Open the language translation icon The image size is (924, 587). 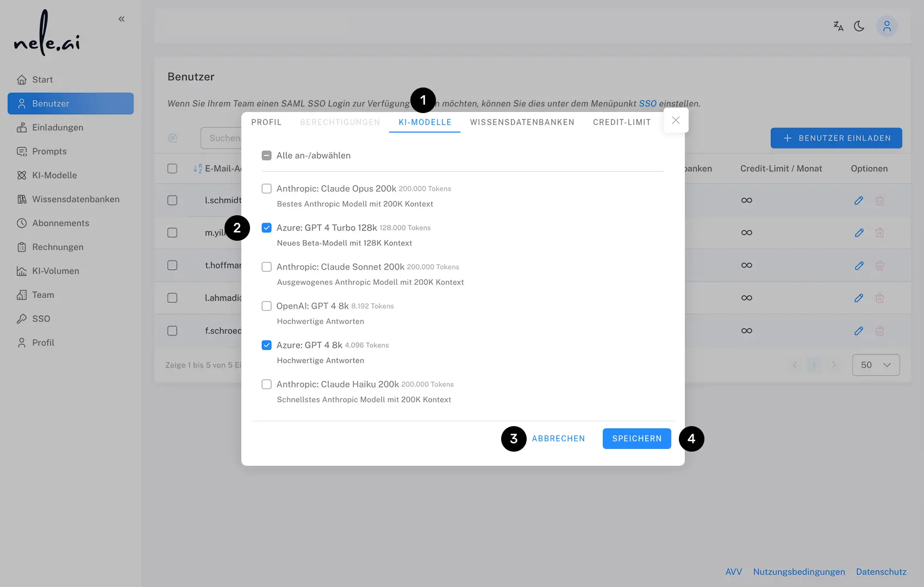838,26
